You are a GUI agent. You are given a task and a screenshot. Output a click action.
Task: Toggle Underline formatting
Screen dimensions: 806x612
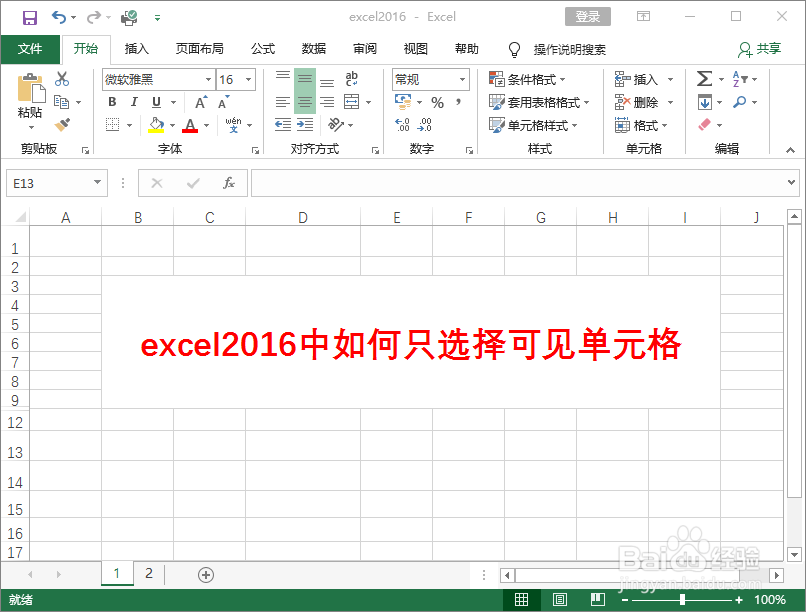[x=157, y=102]
